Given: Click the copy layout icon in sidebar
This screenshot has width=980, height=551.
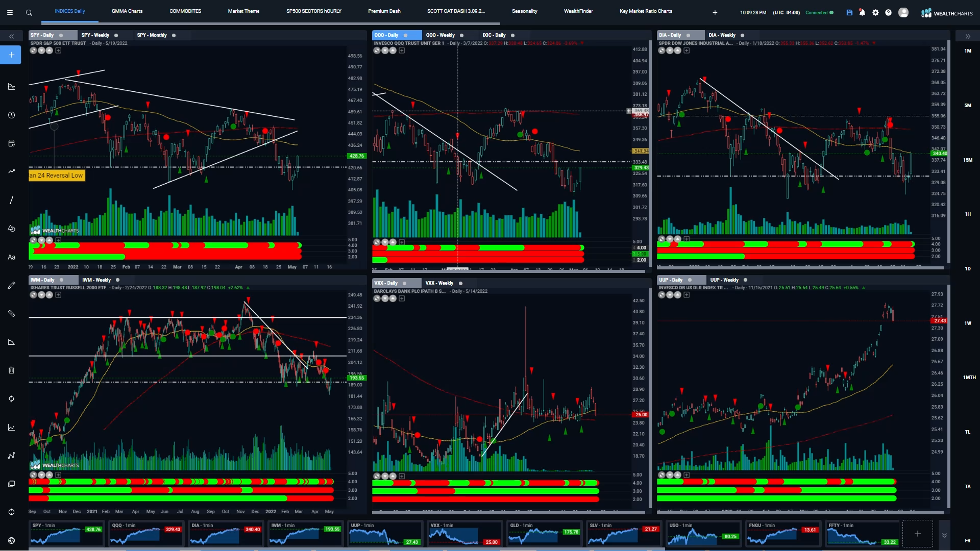Looking at the screenshot, I should tap(11, 484).
